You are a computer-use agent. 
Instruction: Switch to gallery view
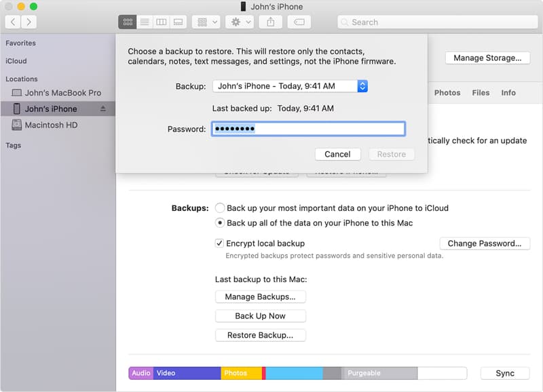coord(178,22)
